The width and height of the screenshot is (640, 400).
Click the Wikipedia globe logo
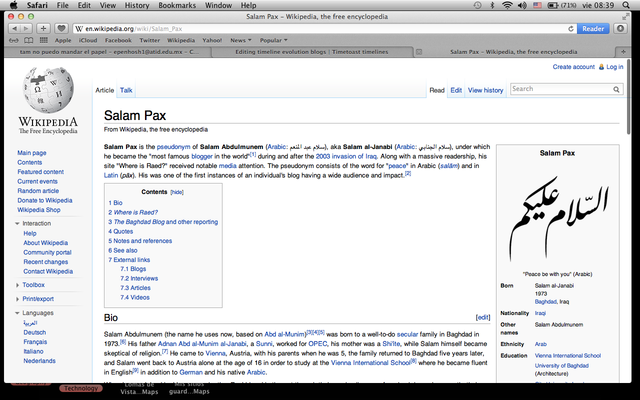coord(48,90)
